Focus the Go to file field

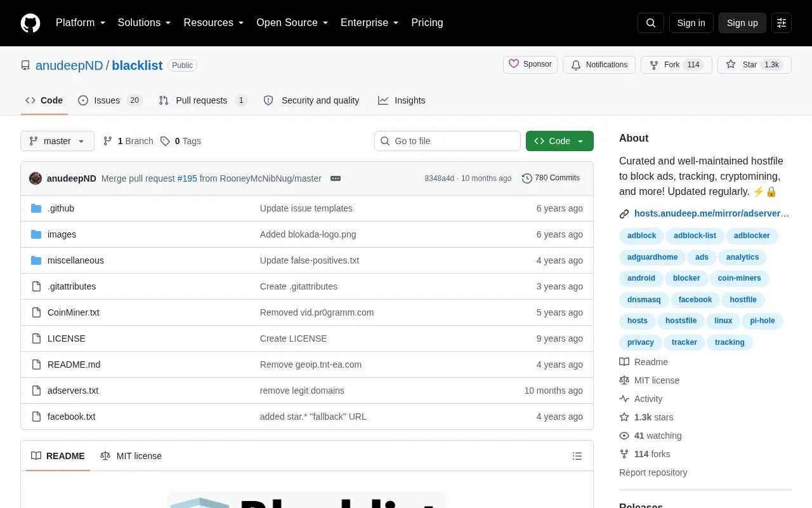[447, 141]
